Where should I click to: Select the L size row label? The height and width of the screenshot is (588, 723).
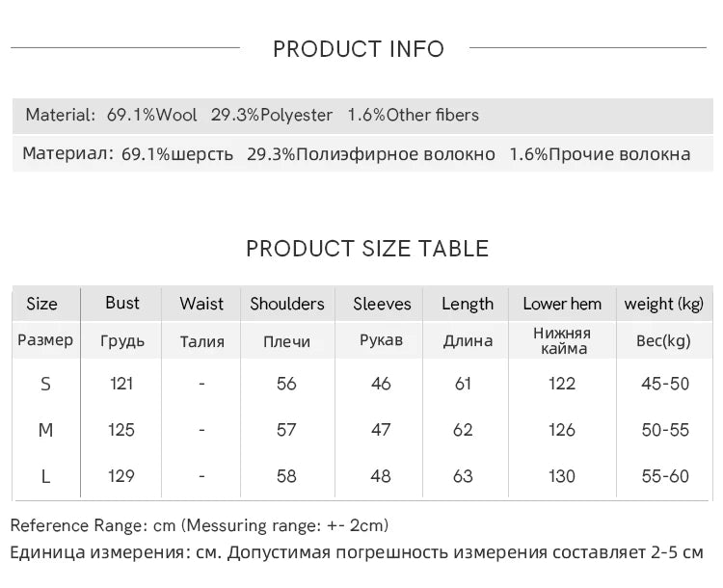[x=45, y=476]
